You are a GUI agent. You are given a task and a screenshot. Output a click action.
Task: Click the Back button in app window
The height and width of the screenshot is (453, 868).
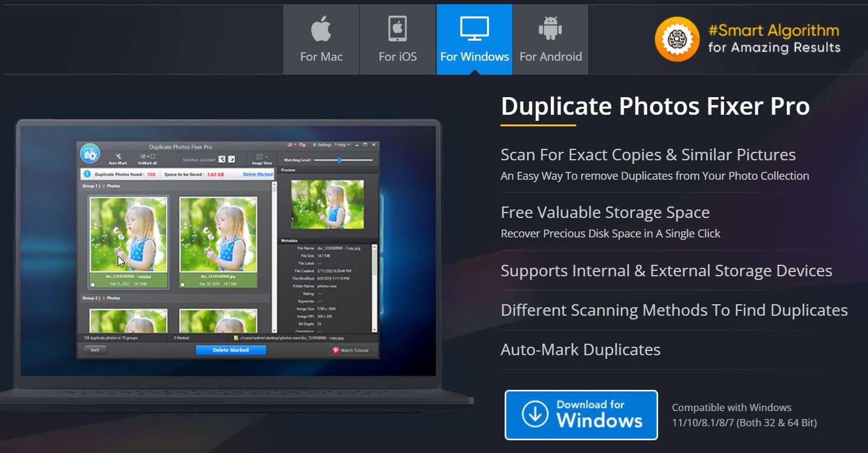tap(94, 350)
